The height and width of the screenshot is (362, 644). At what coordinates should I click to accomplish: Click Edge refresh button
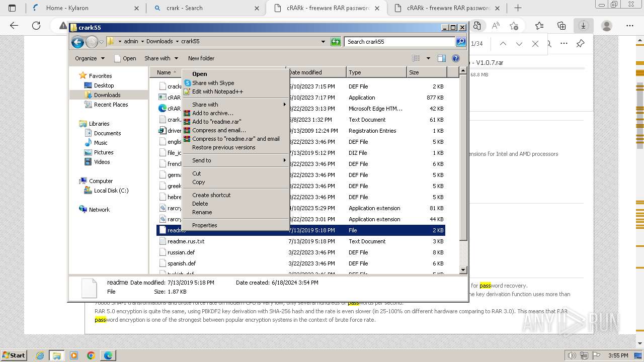36,26
